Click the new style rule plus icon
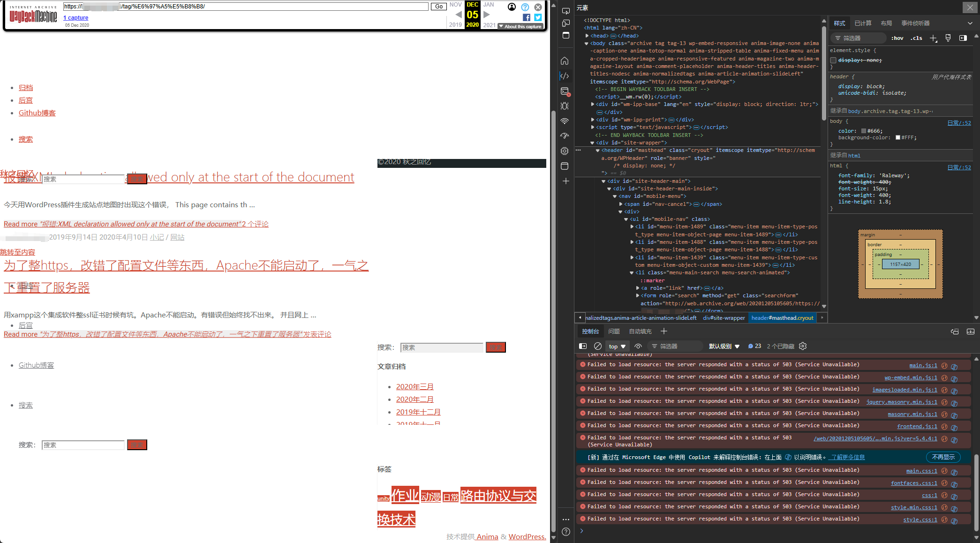Image resolution: width=980 pixels, height=543 pixels. click(x=934, y=38)
